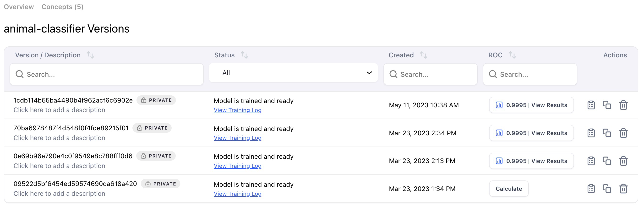Viewport: 644px width, 207px height.
Task: Delete the 1cdb114b model version
Action: tap(623, 105)
